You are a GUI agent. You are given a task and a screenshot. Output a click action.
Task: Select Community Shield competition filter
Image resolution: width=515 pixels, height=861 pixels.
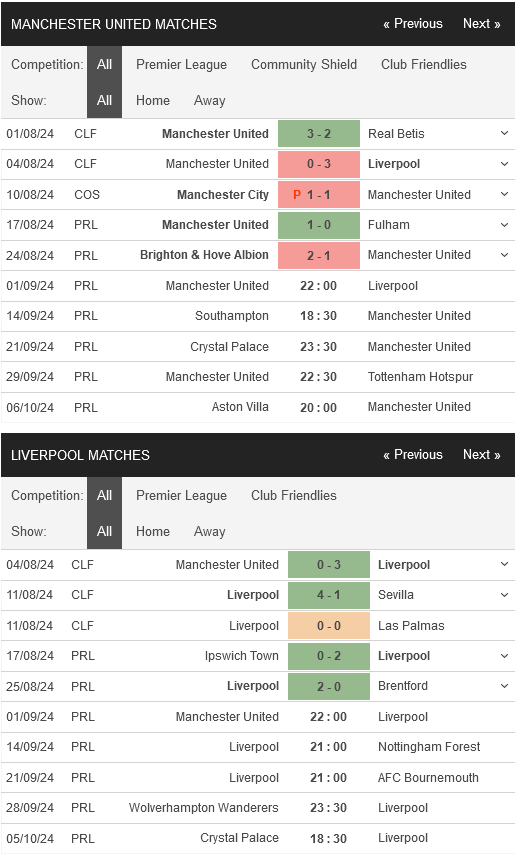[x=304, y=65]
